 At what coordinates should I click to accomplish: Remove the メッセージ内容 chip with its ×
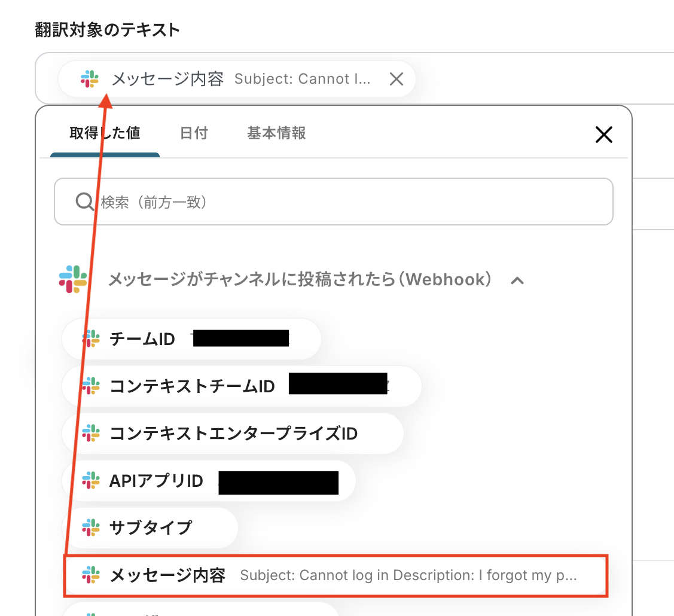pyautogui.click(x=396, y=78)
